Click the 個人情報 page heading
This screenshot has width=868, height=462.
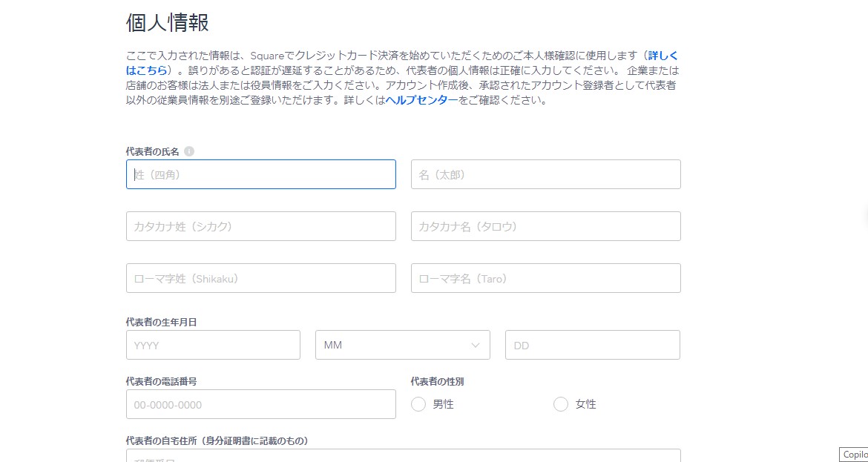coord(166,22)
